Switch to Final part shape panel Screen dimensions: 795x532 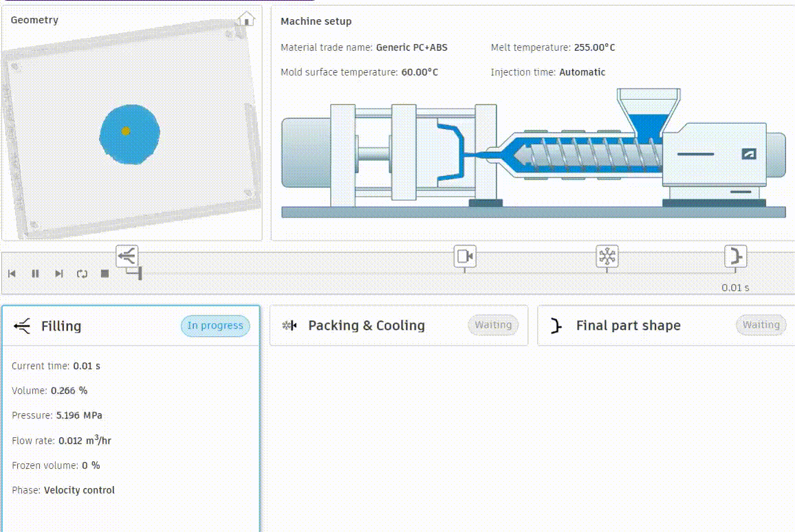628,326
